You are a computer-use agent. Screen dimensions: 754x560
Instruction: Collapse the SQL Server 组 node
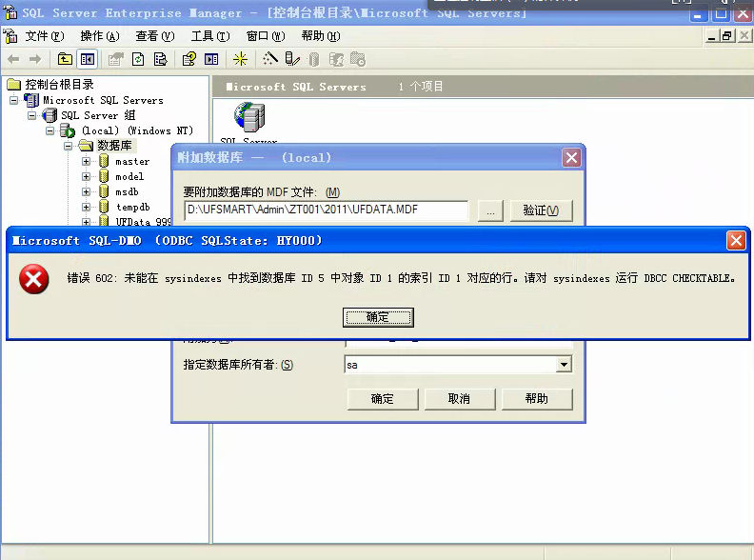coord(31,115)
